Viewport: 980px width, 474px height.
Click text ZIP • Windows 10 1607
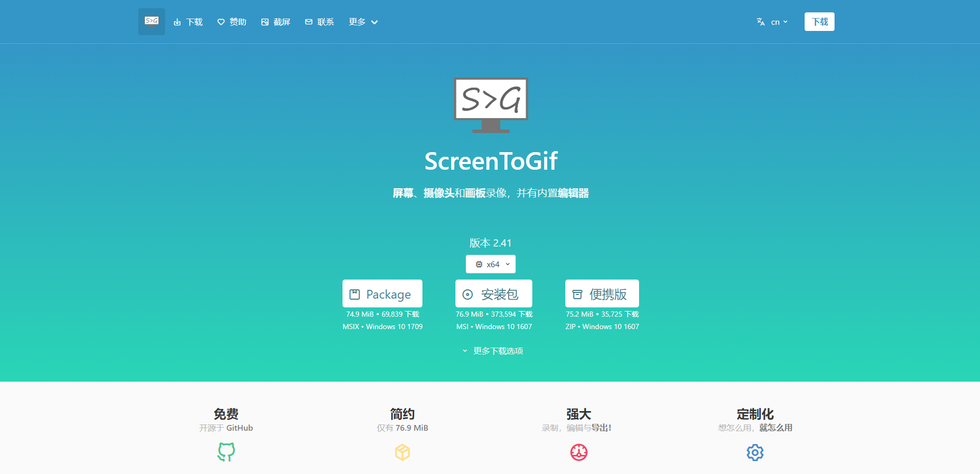(602, 326)
